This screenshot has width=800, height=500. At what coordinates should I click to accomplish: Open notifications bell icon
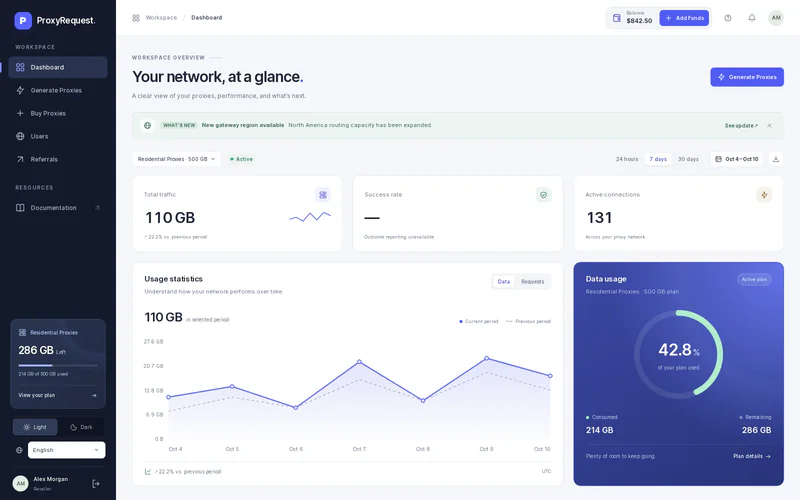752,18
